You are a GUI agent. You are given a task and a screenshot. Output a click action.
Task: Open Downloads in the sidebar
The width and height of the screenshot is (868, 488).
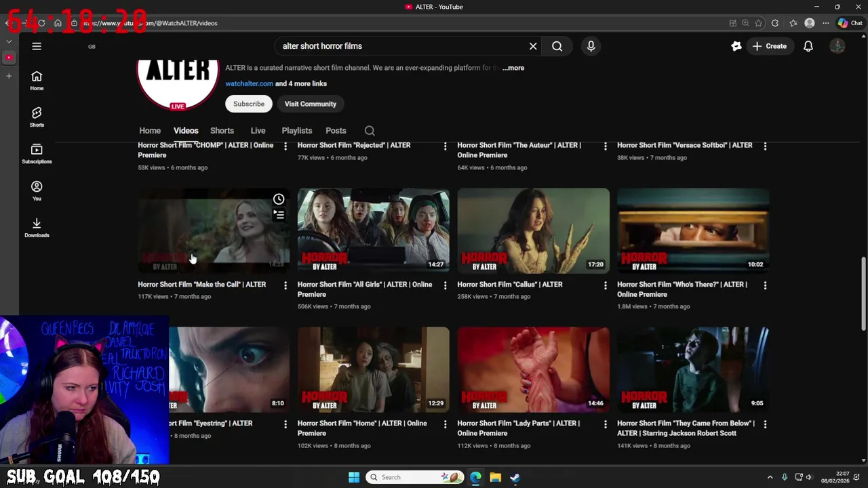pos(37,227)
